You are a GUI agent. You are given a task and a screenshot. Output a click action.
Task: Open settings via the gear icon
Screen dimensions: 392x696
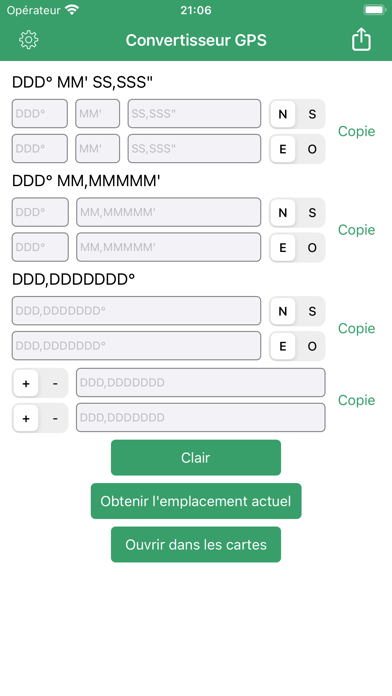click(29, 40)
